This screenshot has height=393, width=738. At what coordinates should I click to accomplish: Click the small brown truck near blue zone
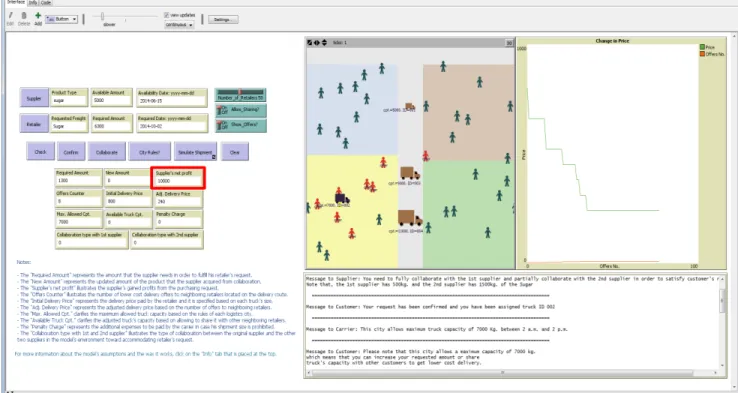(x=410, y=106)
